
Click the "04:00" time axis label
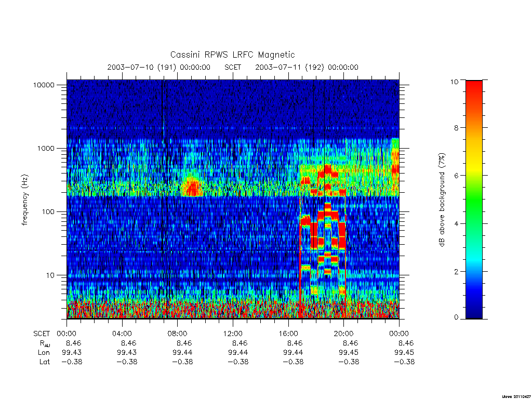122,334
